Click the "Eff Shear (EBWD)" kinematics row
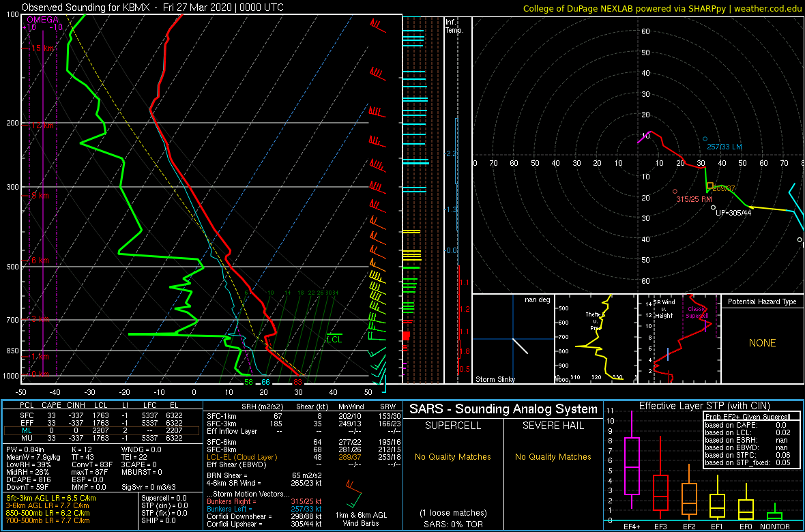The image size is (805, 532). (303, 464)
